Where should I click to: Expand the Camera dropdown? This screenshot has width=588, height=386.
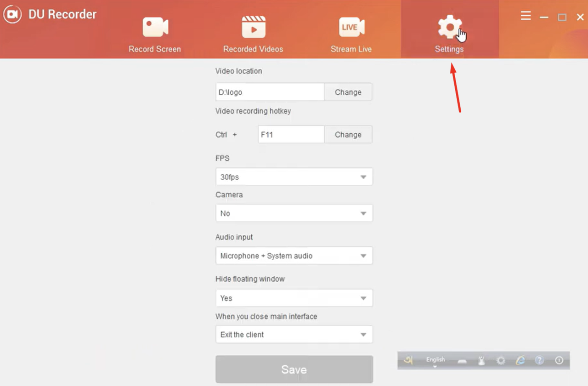coord(294,213)
